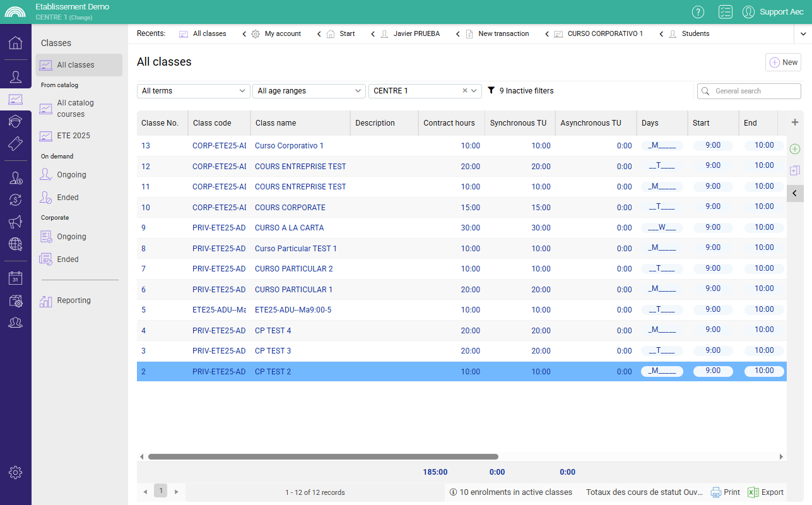Screen dimensions: 812x505
Task: Click the application rainbow logo
Action: 15,12
